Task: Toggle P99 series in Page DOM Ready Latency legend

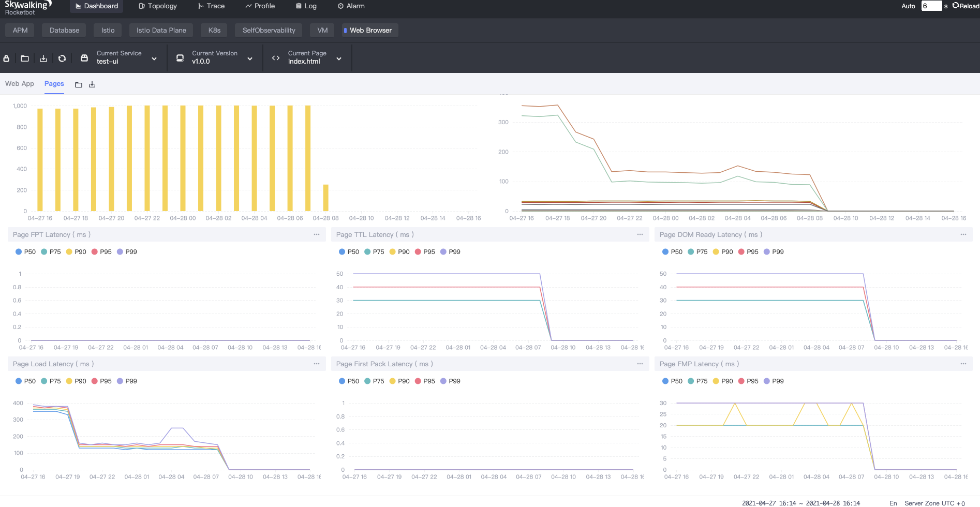Action: coord(774,252)
